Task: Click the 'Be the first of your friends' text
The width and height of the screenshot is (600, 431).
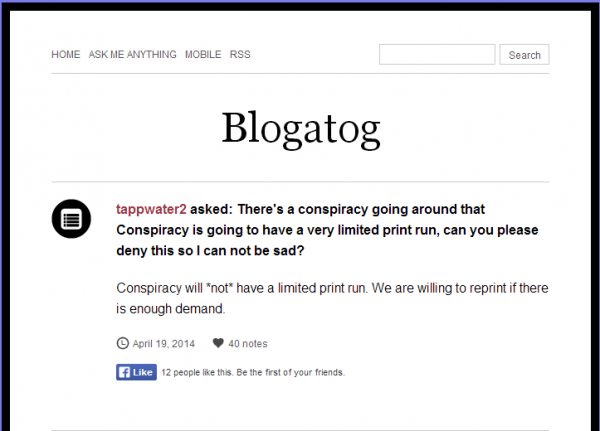Action: tap(290, 372)
